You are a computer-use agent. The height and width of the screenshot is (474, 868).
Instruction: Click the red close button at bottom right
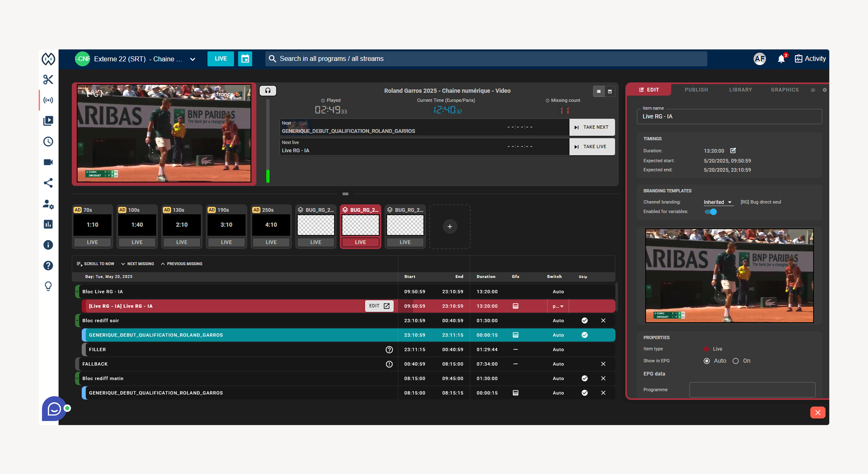tap(817, 412)
